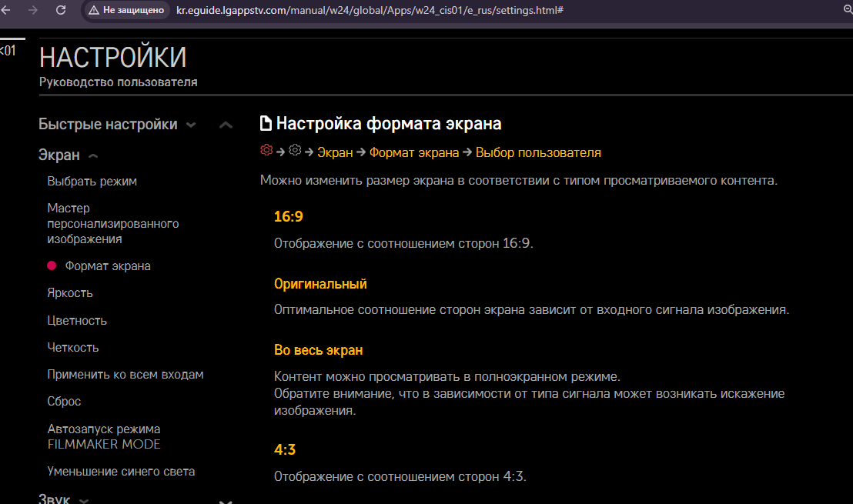Open 'Уменьшение синего света' topic

pyautogui.click(x=121, y=471)
